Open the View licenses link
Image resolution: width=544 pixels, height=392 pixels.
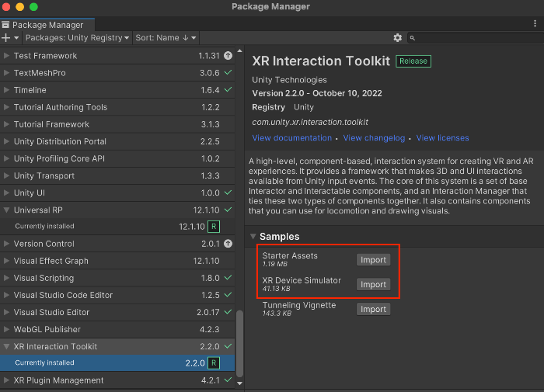[x=442, y=138]
